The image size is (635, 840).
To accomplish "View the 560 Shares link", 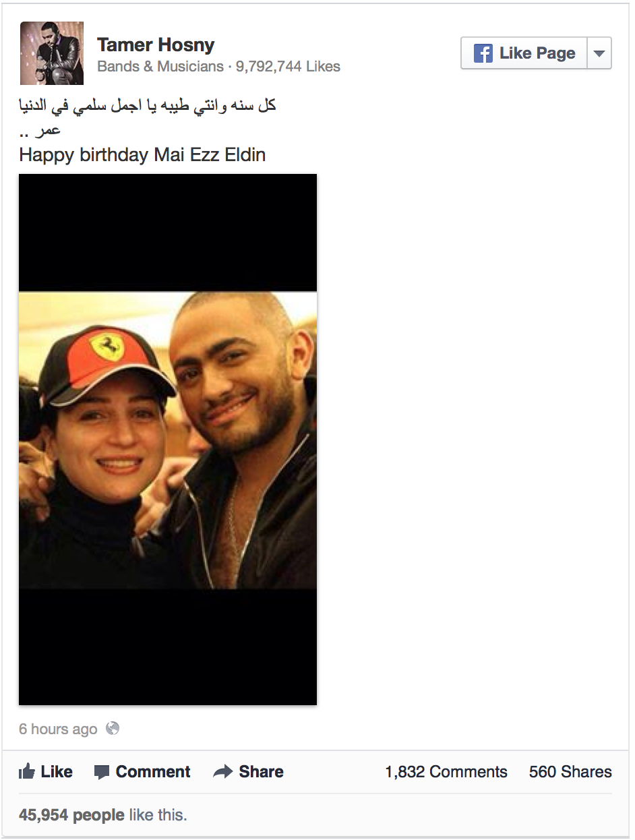I will pyautogui.click(x=570, y=772).
